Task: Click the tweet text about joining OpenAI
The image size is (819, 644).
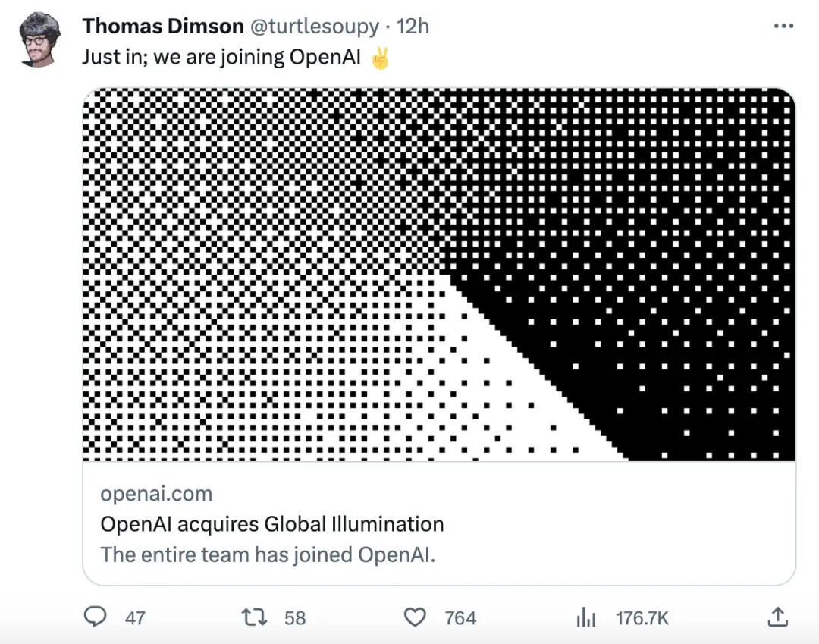Action: tap(221, 59)
